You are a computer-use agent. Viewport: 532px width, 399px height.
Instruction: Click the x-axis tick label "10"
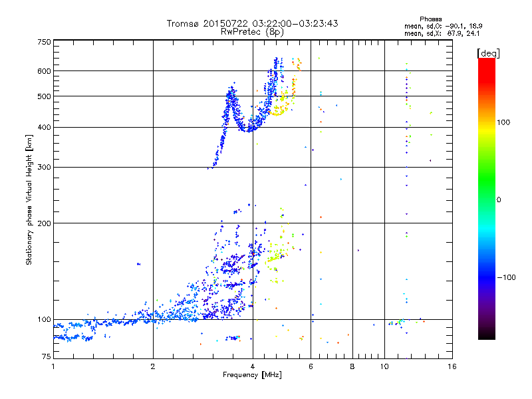pos(384,366)
